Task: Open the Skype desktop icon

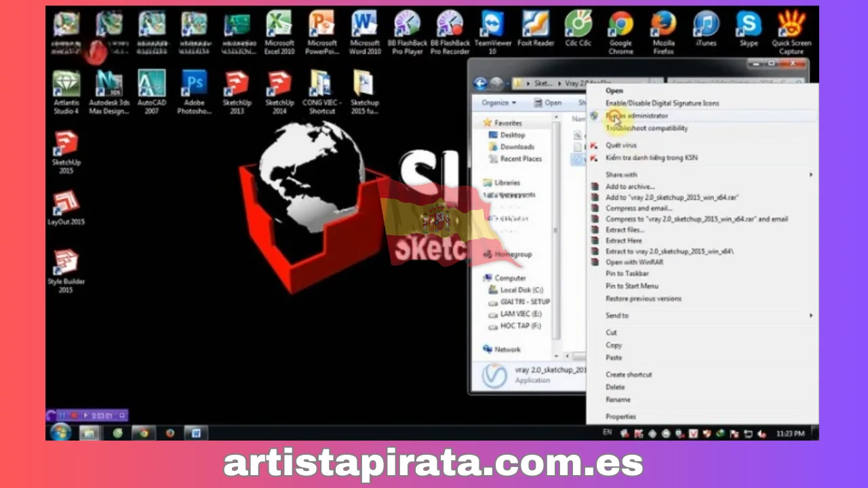Action: pyautogui.click(x=749, y=28)
